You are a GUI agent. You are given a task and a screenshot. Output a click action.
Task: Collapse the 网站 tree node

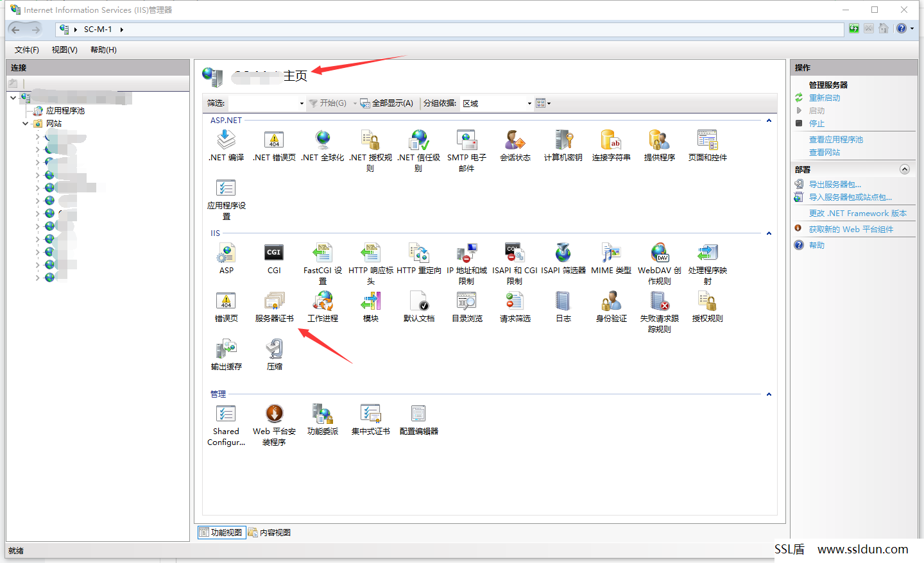[x=26, y=124]
